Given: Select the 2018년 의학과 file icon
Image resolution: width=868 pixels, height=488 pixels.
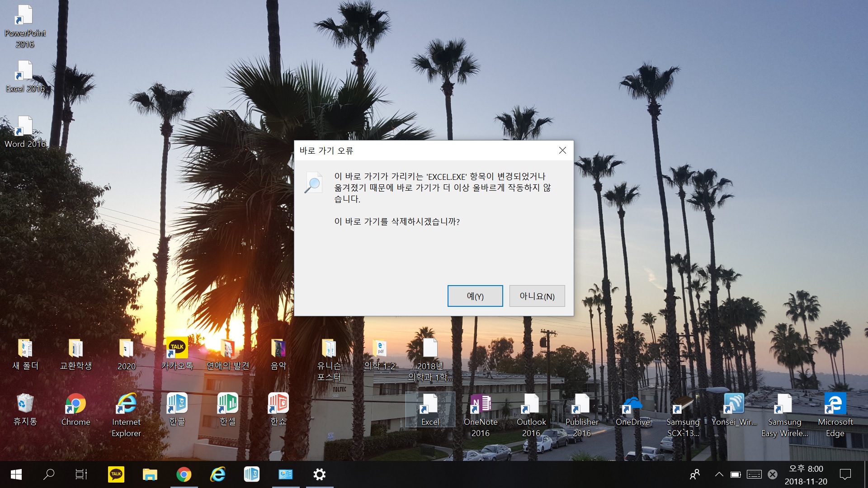Looking at the screenshot, I should tap(430, 360).
